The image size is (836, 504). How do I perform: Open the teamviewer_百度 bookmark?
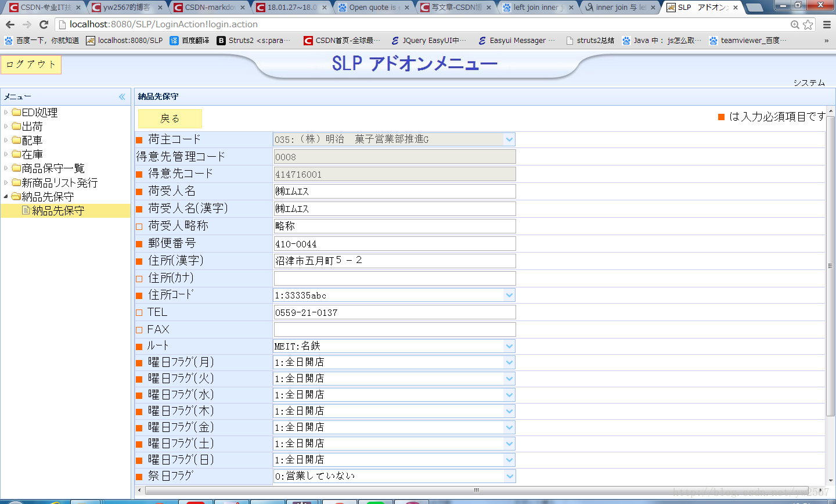tap(748, 40)
